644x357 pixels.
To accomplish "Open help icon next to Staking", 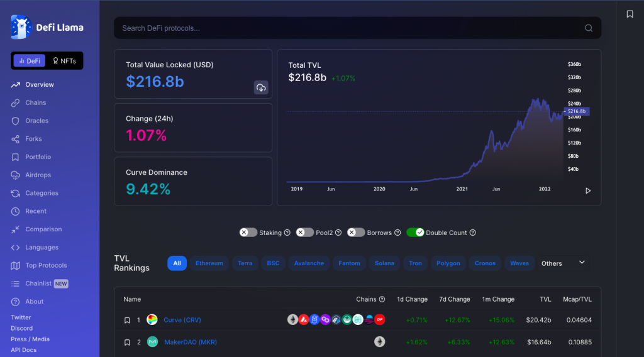I will coord(287,233).
